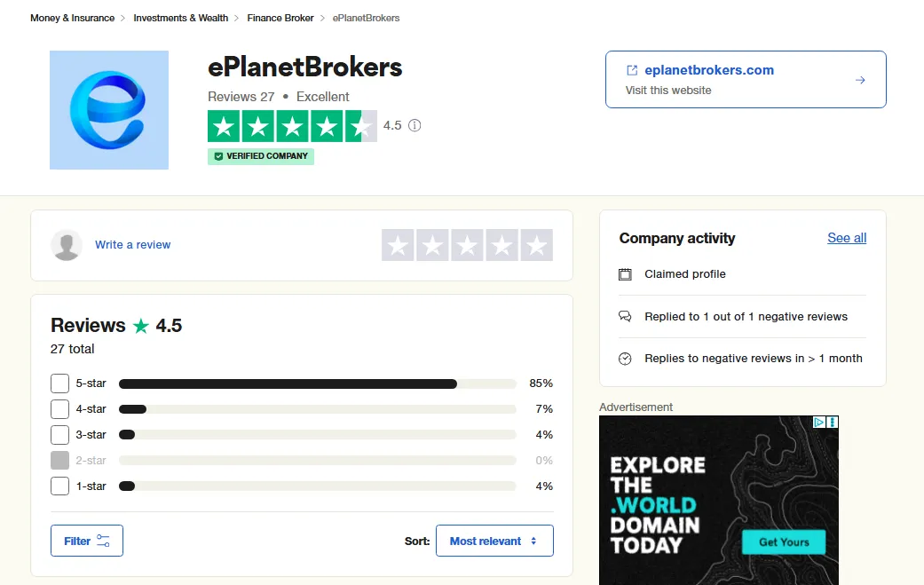The height and width of the screenshot is (585, 924).
Task: Go to Money & Insurance breadcrumb
Action: (72, 18)
